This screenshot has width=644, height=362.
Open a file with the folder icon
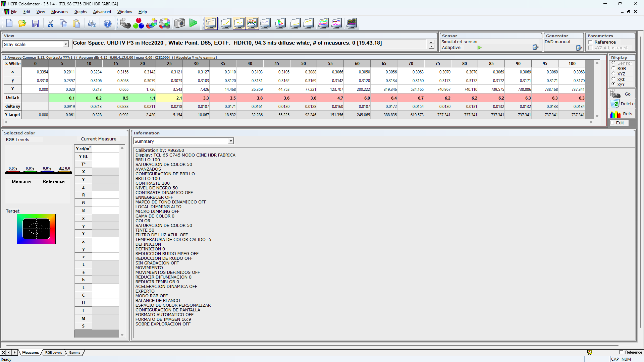pyautogui.click(x=22, y=23)
